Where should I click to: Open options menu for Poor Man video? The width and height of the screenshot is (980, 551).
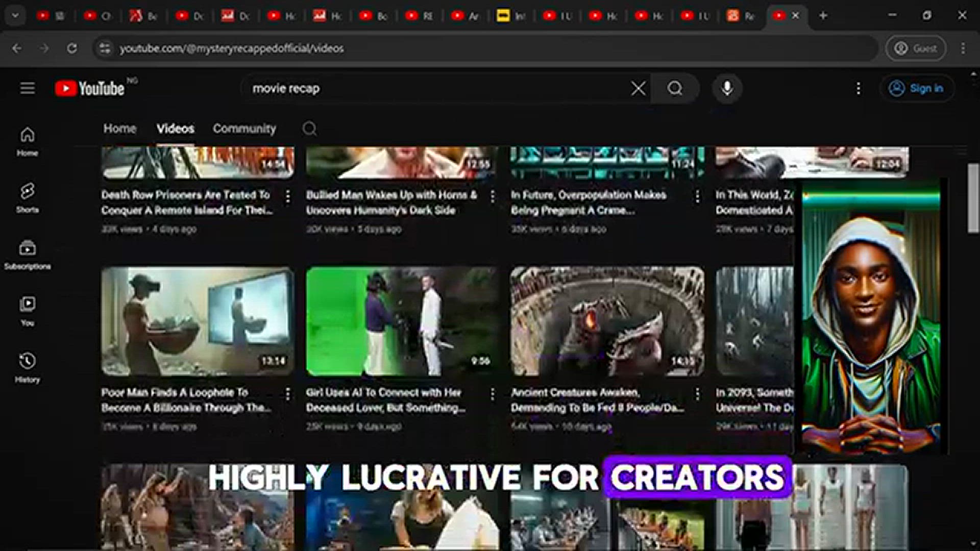288,394
